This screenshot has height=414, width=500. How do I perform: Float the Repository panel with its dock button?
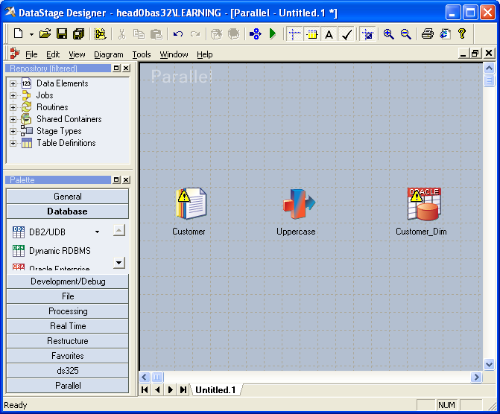tap(116, 68)
